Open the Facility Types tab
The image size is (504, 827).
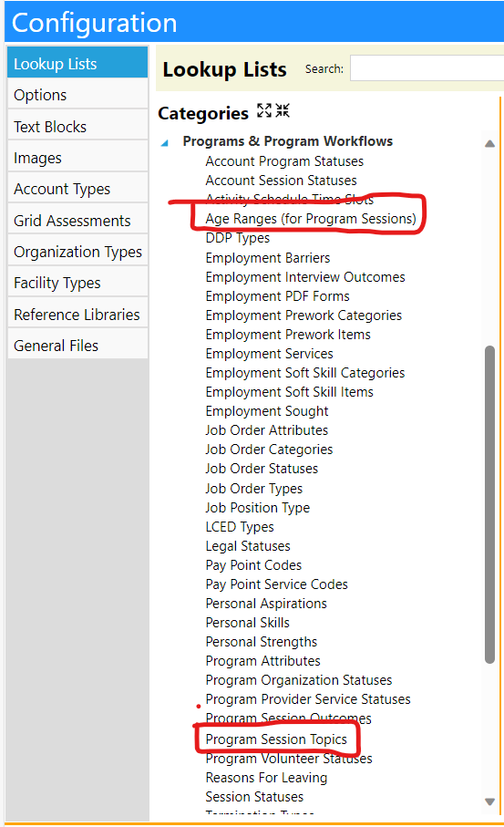pyautogui.click(x=78, y=283)
